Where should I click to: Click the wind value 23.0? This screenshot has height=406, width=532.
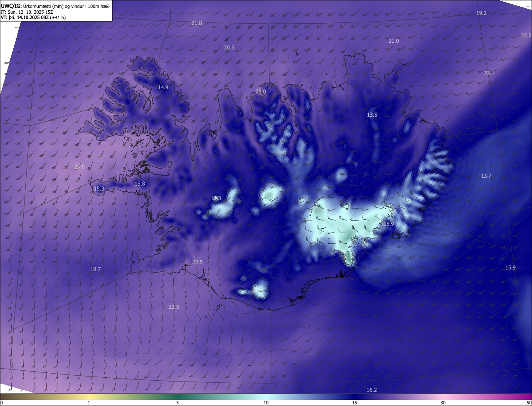[261, 92]
